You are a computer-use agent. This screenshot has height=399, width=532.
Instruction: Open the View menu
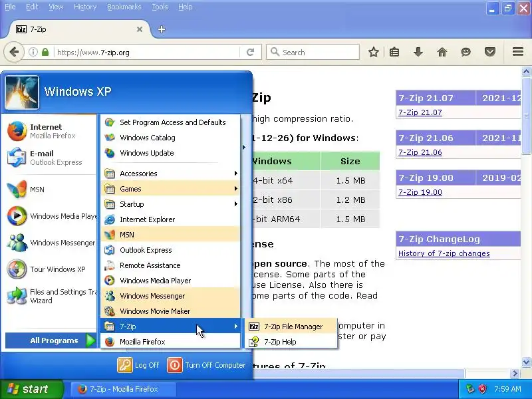(56, 7)
